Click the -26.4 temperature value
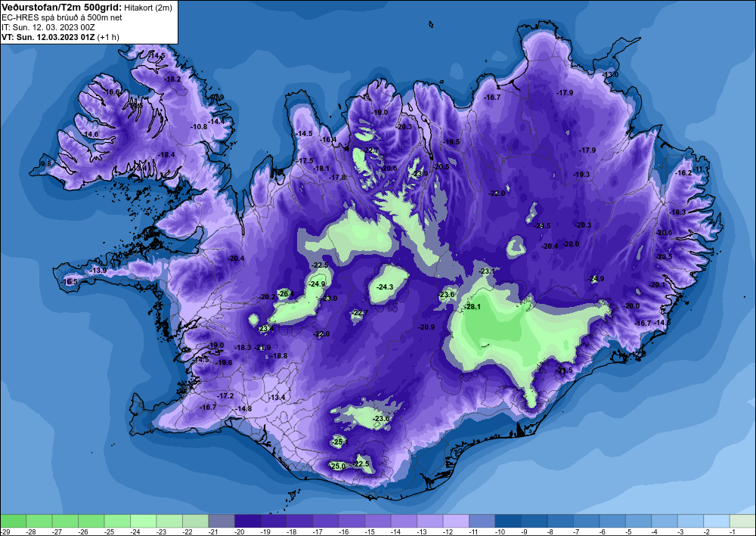756x536 pixels. [286, 293]
